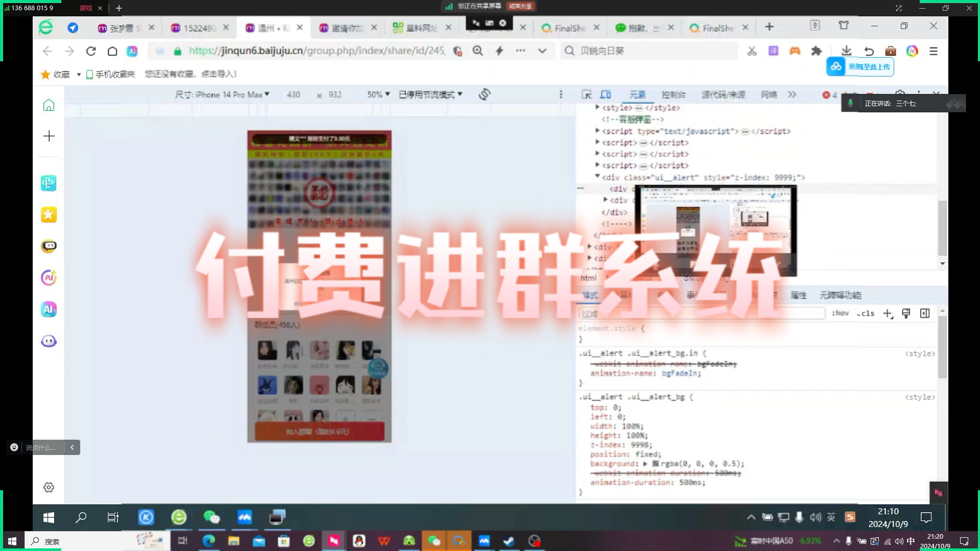Toggle the DevTools device toolbar icon
This screenshot has height=551, width=980.
click(605, 94)
